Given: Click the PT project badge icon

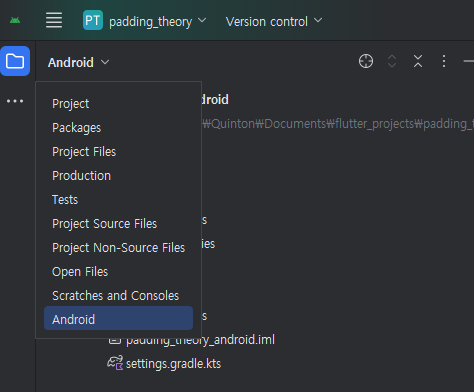Looking at the screenshot, I should pyautogui.click(x=93, y=20).
